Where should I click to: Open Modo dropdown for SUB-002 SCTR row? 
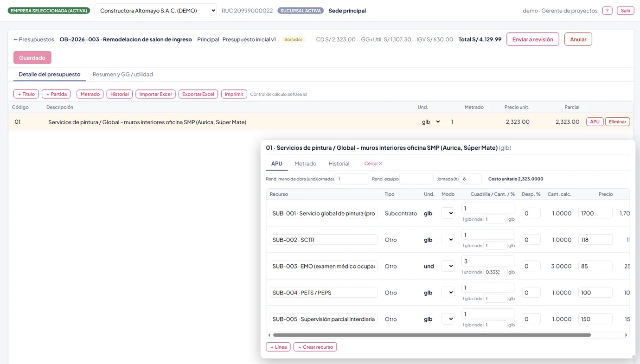click(x=448, y=240)
